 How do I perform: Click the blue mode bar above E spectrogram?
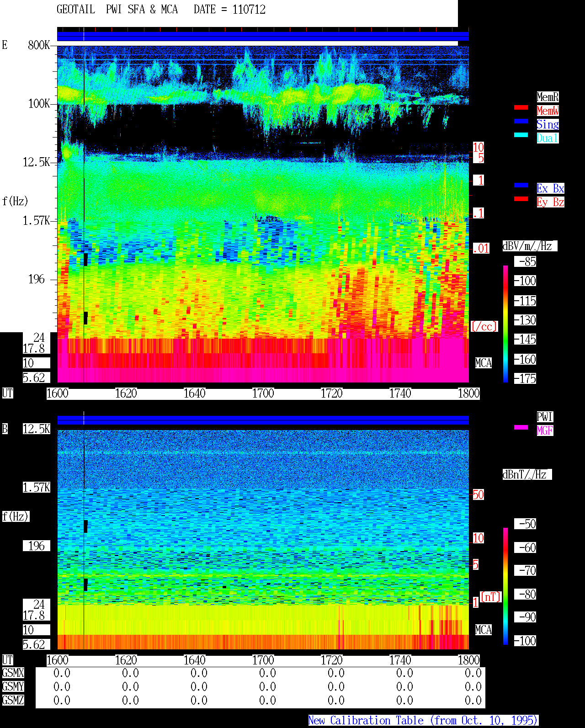(263, 37)
